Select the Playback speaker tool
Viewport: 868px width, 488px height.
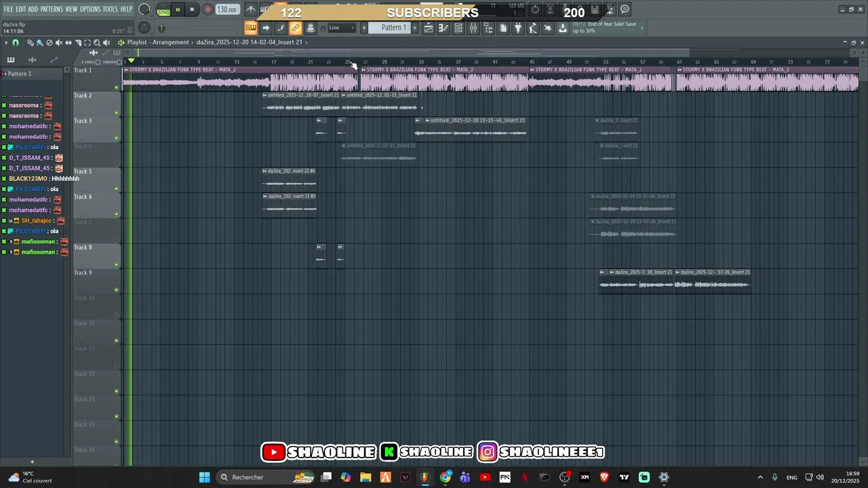coord(106,42)
